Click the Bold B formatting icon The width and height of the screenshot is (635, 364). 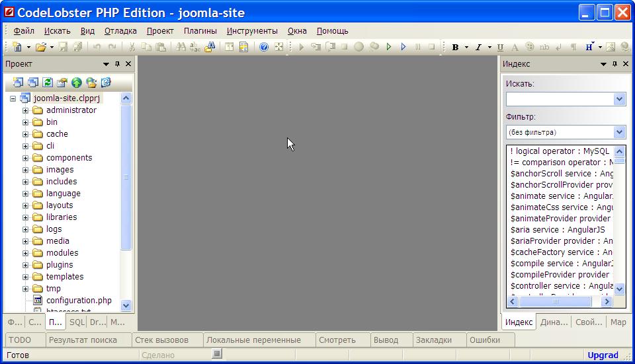pyautogui.click(x=455, y=48)
